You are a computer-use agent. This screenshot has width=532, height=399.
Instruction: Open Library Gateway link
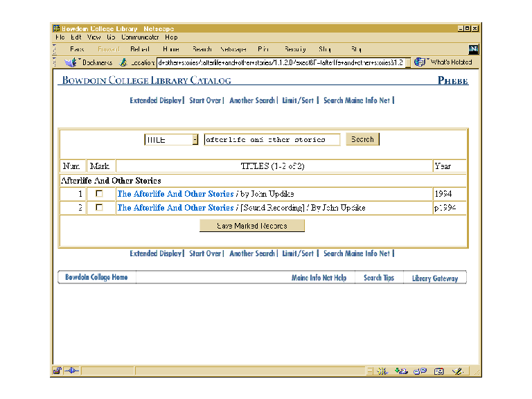coord(435,278)
